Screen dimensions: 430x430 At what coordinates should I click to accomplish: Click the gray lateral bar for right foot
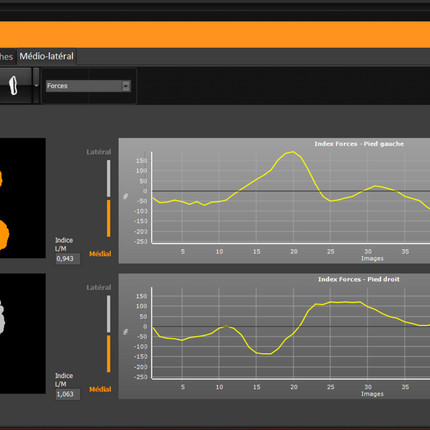point(109,314)
